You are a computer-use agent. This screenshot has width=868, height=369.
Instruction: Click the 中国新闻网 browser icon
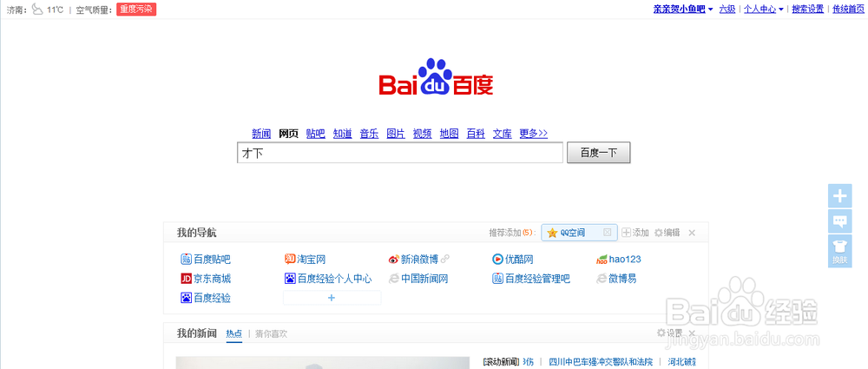click(393, 279)
